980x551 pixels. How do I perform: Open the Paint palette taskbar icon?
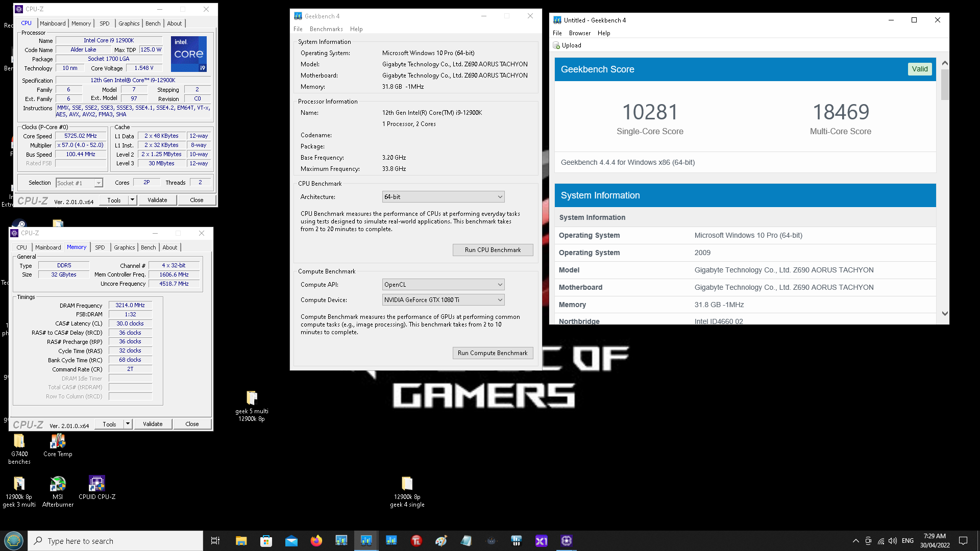[441, 541]
